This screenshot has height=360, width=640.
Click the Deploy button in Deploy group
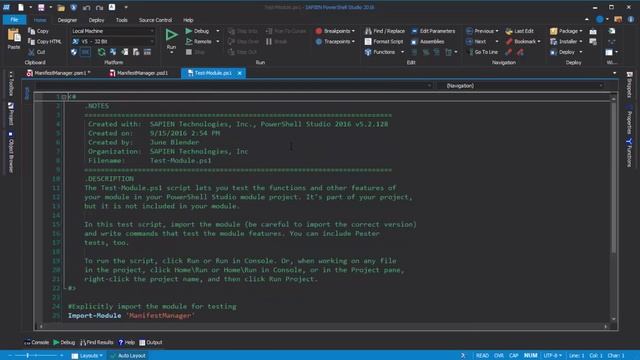point(566,52)
